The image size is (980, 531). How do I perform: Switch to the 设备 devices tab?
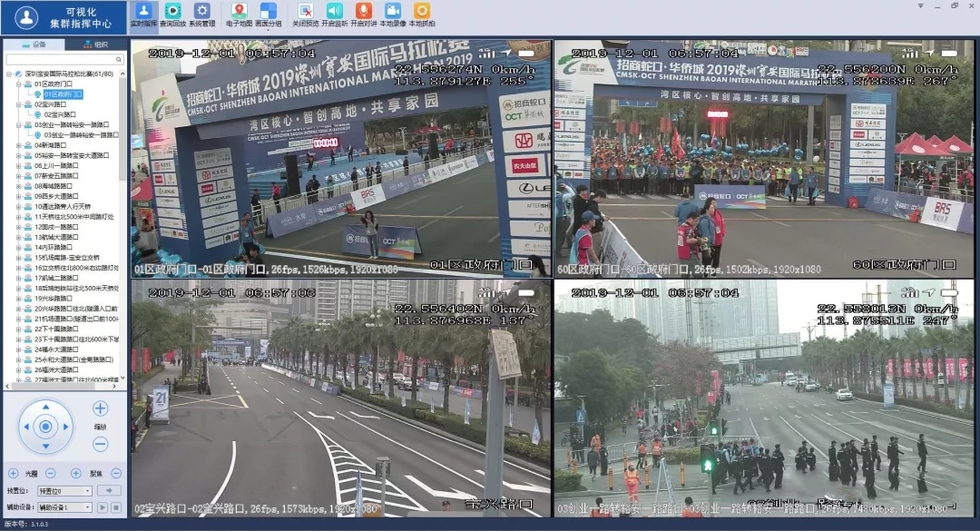34,44
